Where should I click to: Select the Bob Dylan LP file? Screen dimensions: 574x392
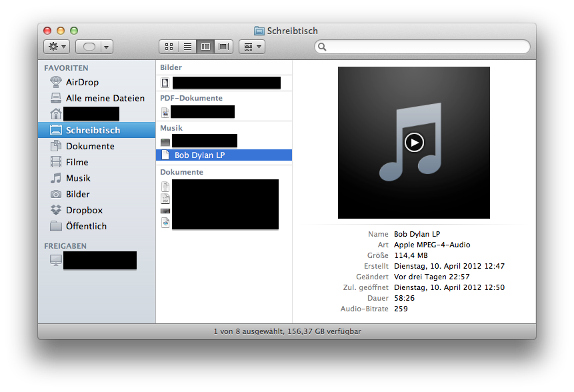[x=224, y=155]
